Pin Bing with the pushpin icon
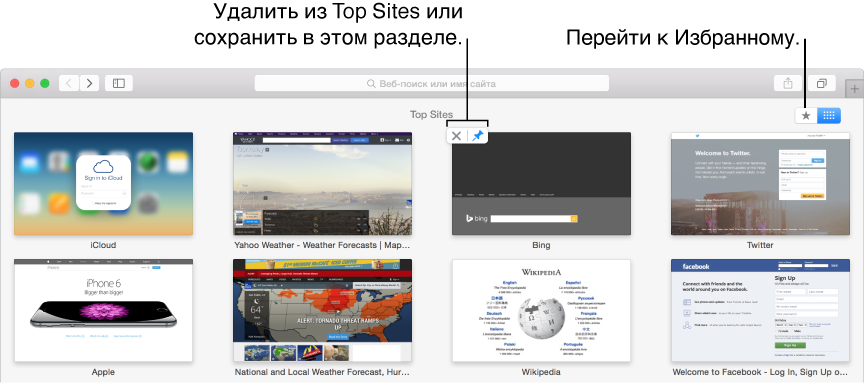Screen dimensions: 866x384 click(x=477, y=136)
